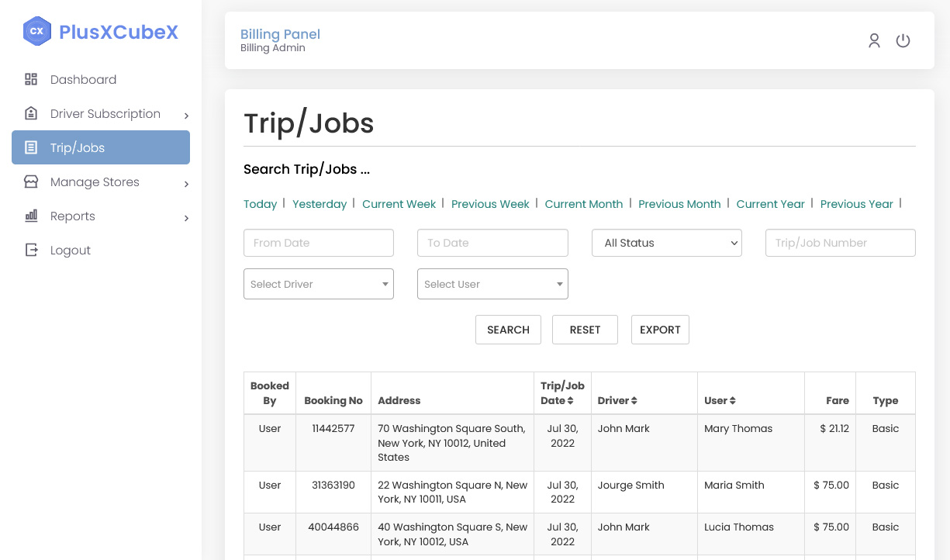
Task: Filter trips by Current Year
Action: [770, 204]
